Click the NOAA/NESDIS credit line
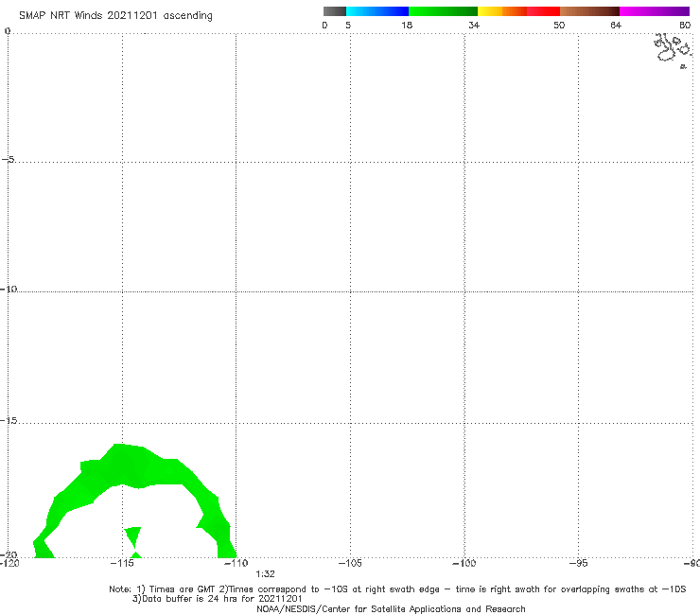Screen dimensions: 700x615 coord(391,608)
